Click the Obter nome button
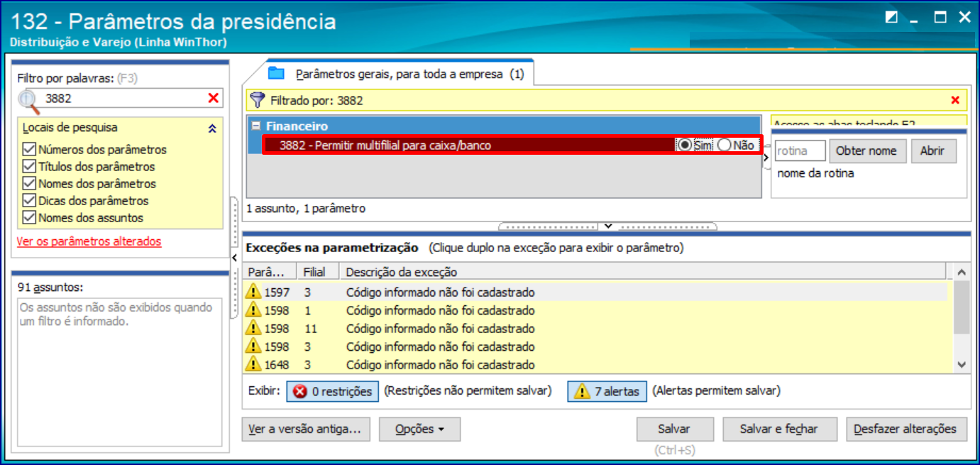This screenshot has height=465, width=980. (866, 151)
